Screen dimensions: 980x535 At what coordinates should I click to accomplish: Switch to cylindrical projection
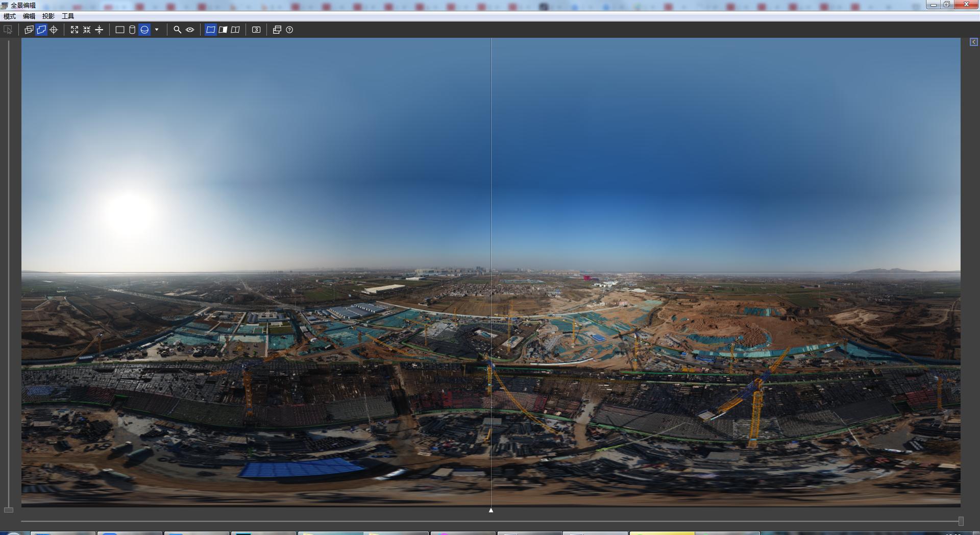[132, 30]
